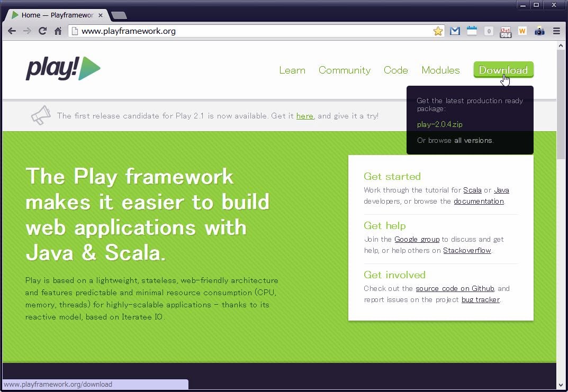The width and height of the screenshot is (568, 392).
Task: Open the Chrome hamburger menu
Action: [556, 31]
